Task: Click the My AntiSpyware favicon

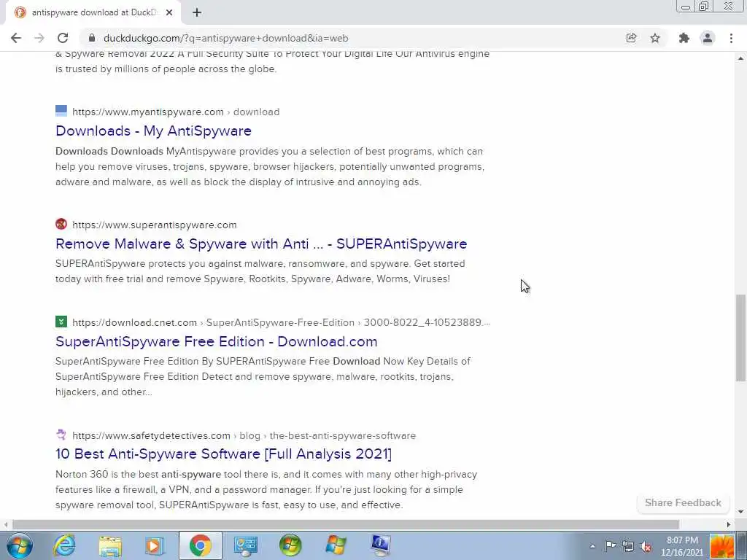Action: click(61, 111)
